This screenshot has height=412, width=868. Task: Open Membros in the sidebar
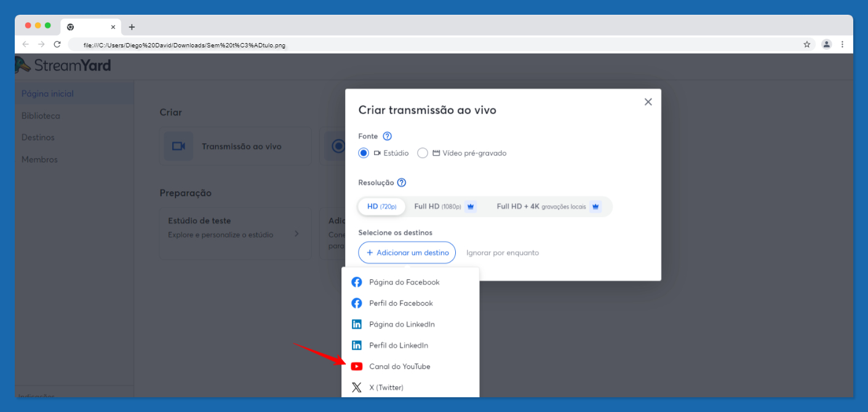(x=74, y=159)
